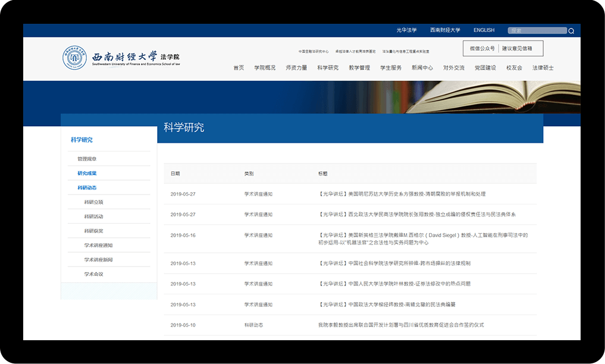Screen dimensions: 605x364
Task: Focus the 搜索 search input field
Action: click(x=537, y=31)
